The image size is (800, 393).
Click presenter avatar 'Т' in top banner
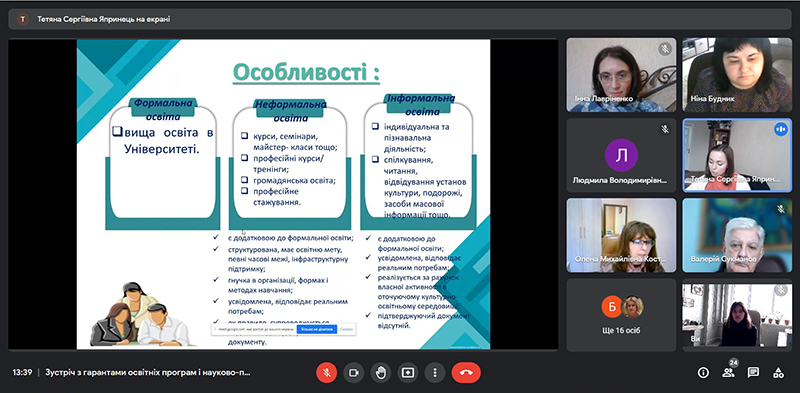click(x=22, y=19)
